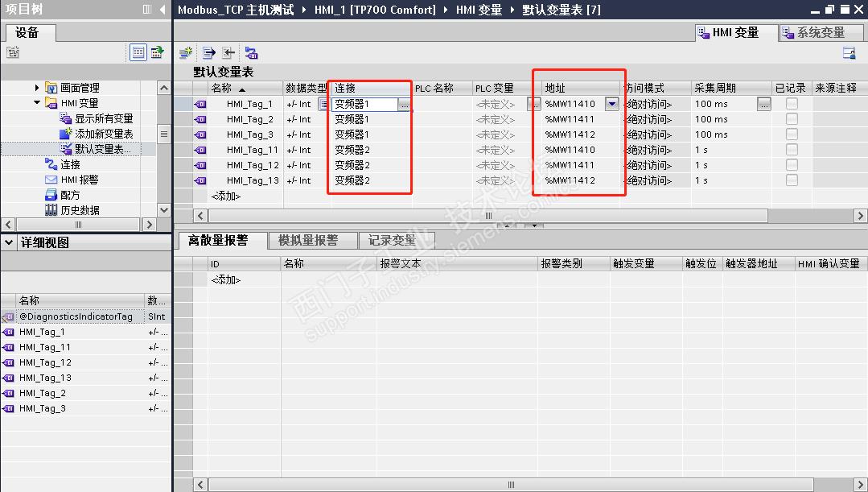
Task: Open 历史数据 in project tree
Action: (80, 210)
